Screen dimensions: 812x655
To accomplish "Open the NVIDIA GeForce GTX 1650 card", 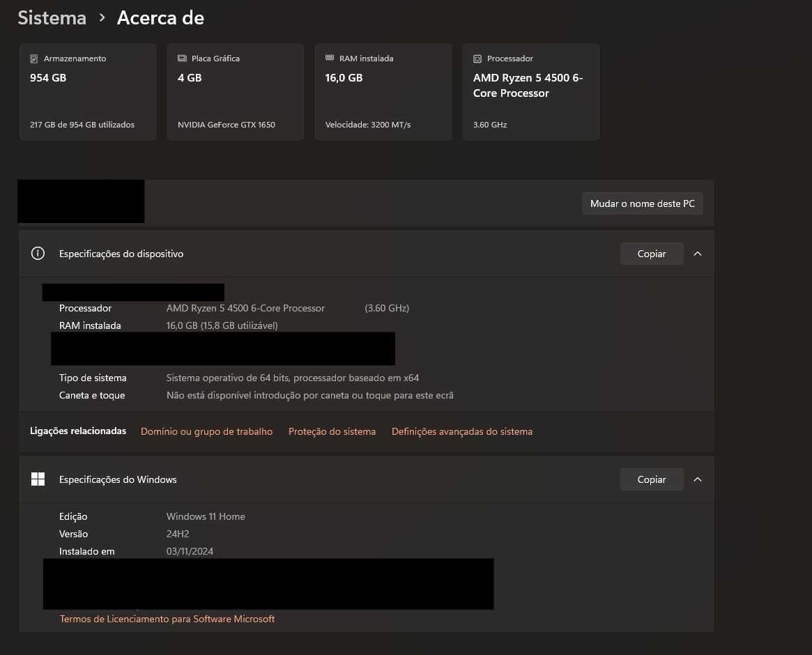I will coord(235,92).
